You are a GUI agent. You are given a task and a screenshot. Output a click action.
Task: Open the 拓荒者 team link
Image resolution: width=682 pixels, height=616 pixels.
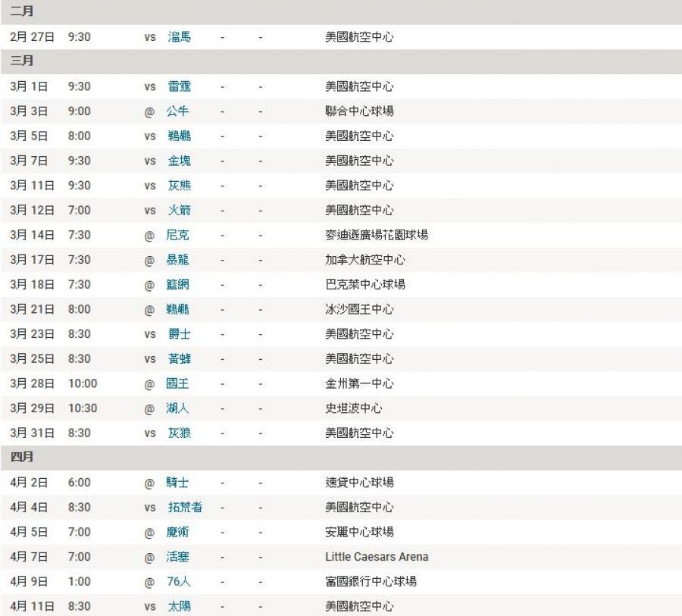[x=186, y=508]
